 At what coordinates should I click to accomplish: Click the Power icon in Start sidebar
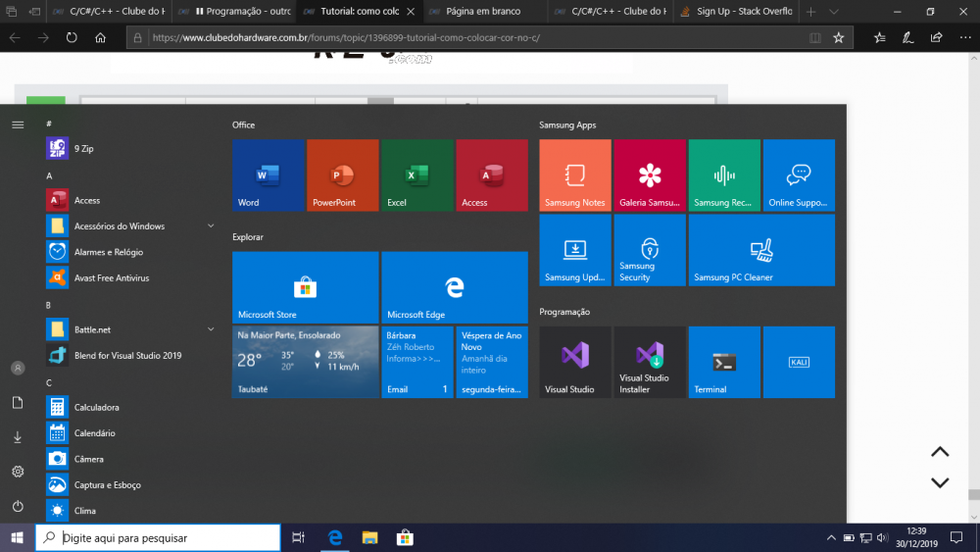click(x=18, y=506)
